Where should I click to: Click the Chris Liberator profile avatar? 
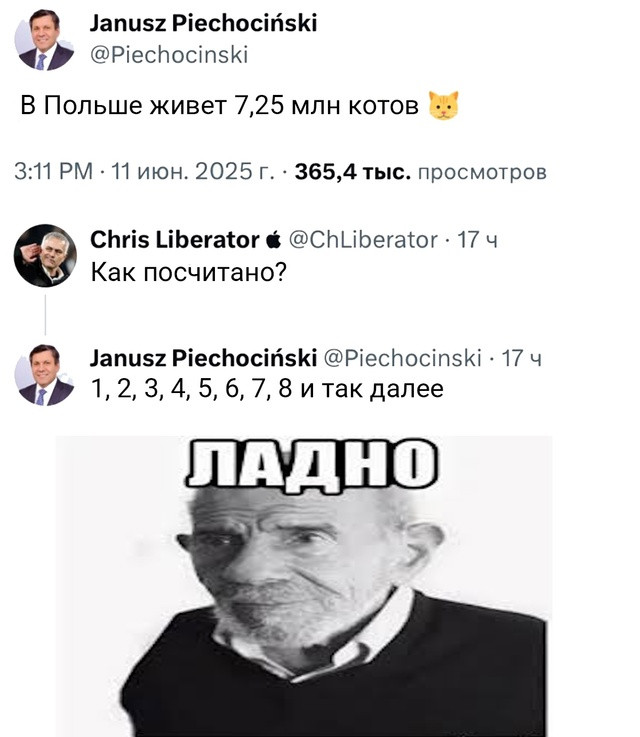45,256
